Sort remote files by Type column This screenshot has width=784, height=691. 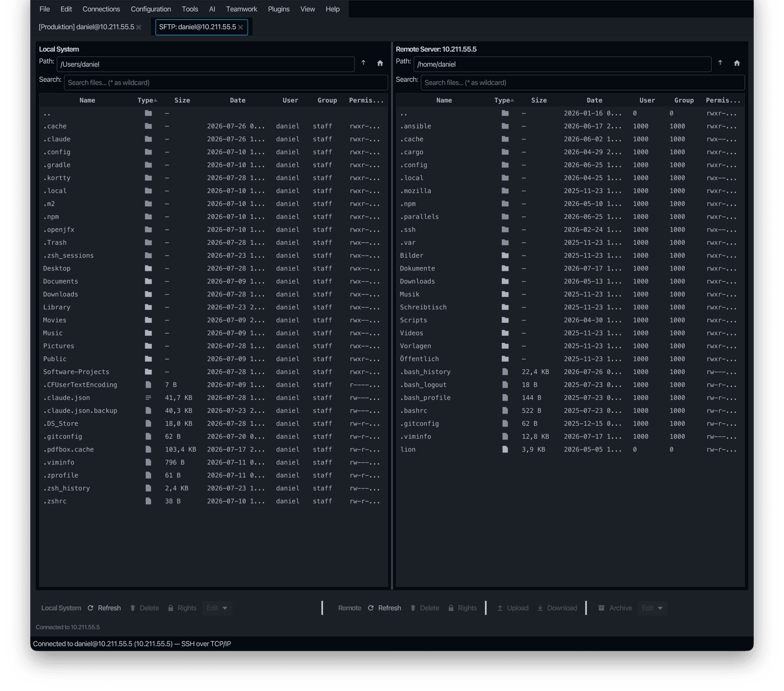point(504,100)
